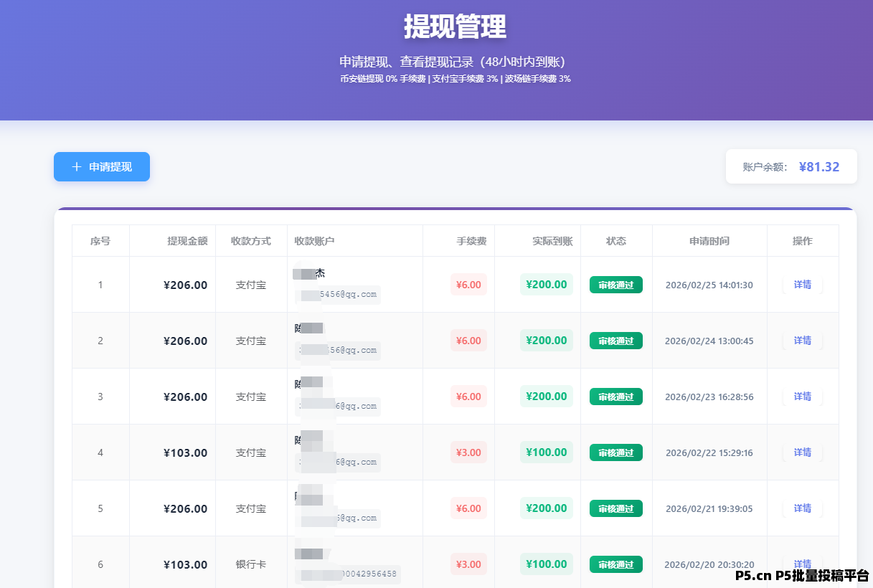Click the 账户余额 balance ¥81.32
The width and height of the screenshot is (873, 588).
click(818, 166)
